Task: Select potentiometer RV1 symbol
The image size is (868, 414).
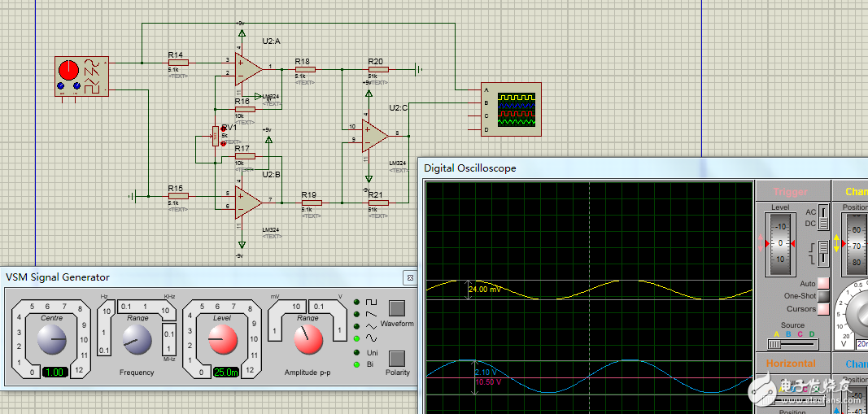Action: (x=216, y=136)
